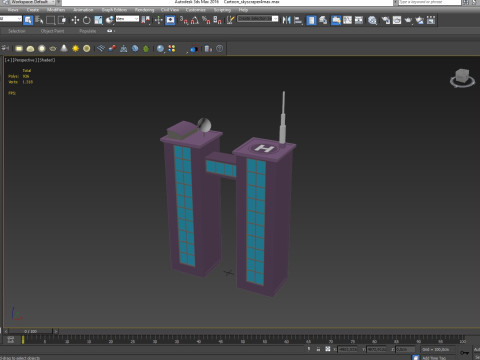Click the time slider 0/100 handle

coord(31,331)
